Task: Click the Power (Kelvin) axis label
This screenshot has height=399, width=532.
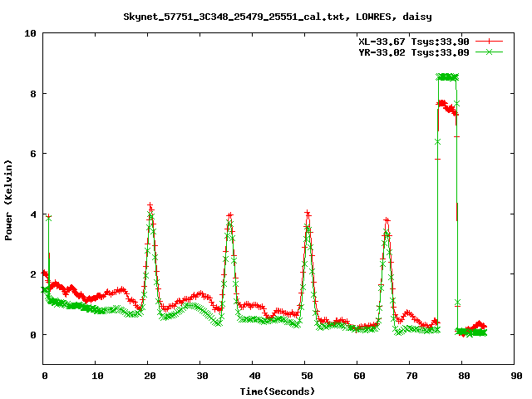Action: click(8, 200)
